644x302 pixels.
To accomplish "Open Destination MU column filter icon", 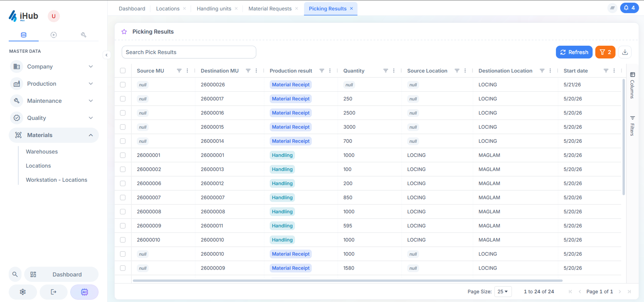I will tap(248, 71).
